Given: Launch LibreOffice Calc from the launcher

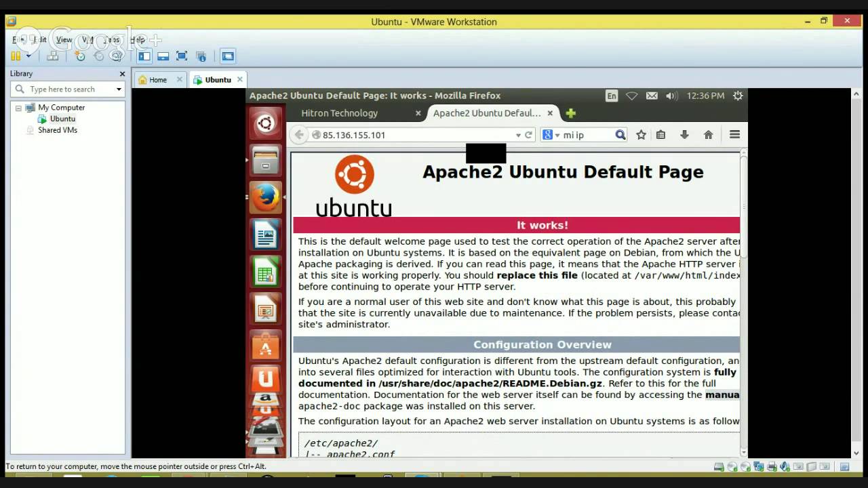Looking at the screenshot, I should [x=265, y=272].
